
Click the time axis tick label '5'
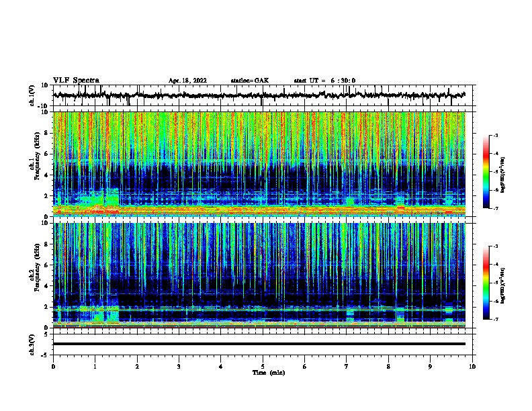(263, 367)
